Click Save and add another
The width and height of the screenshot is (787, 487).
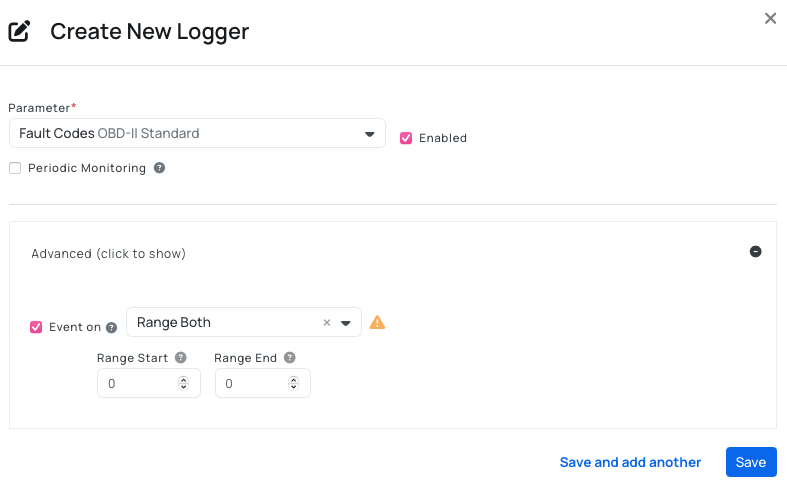[x=630, y=462]
